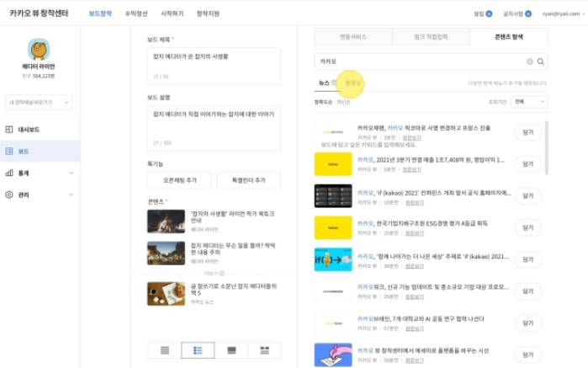
Task: Click the help icon beside 더보기
Action: click(222, 274)
